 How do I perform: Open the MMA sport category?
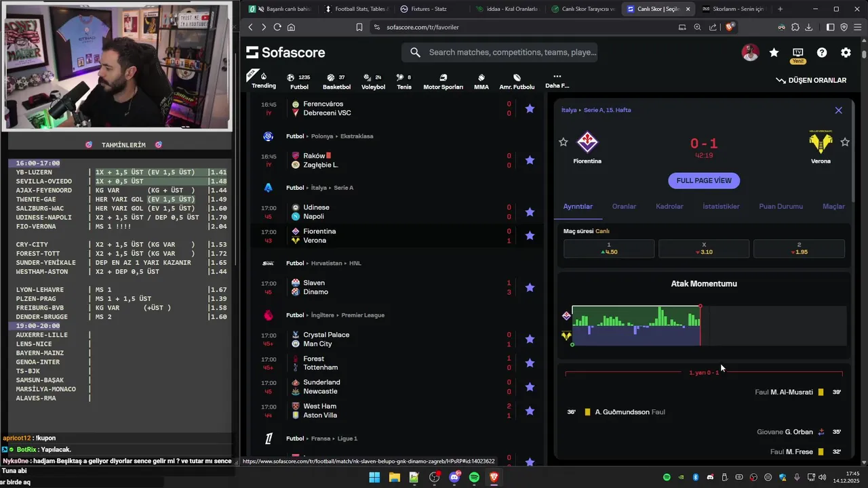(481, 82)
